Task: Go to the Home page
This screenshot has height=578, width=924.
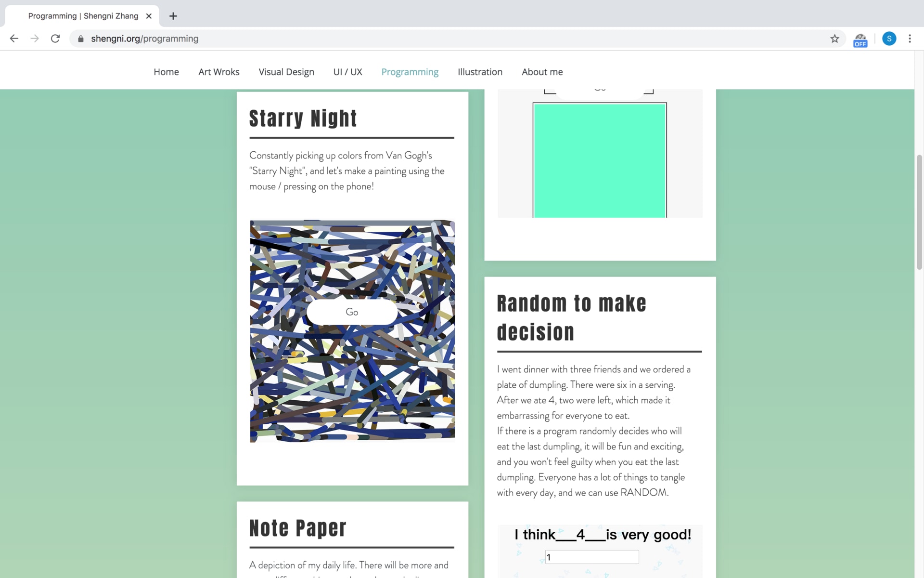Action: click(x=166, y=72)
